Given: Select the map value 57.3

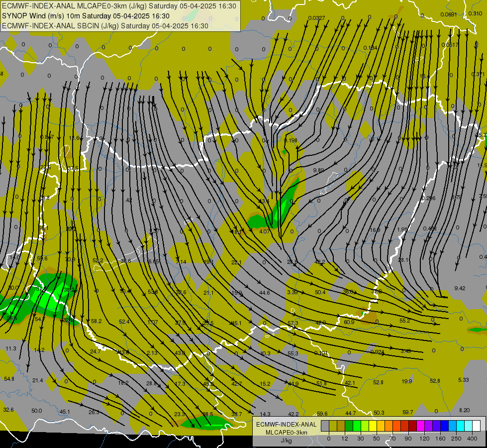Looking at the screenshot, I should [x=293, y=324].
